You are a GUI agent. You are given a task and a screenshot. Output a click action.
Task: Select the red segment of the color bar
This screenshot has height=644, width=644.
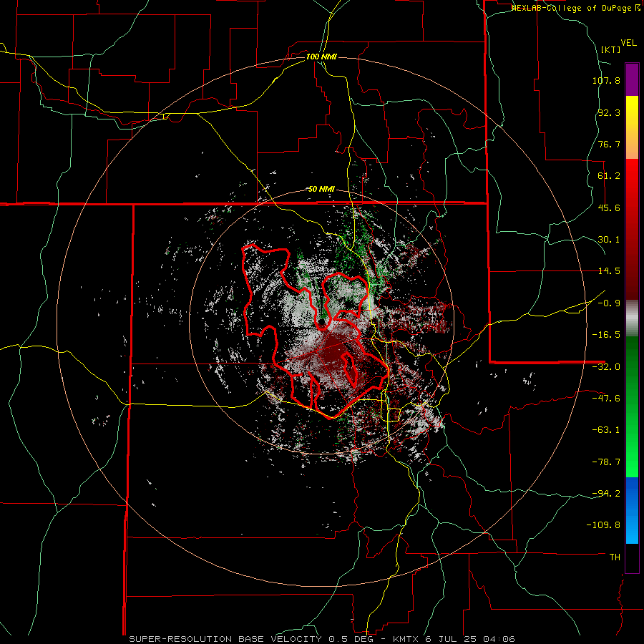[632, 229]
